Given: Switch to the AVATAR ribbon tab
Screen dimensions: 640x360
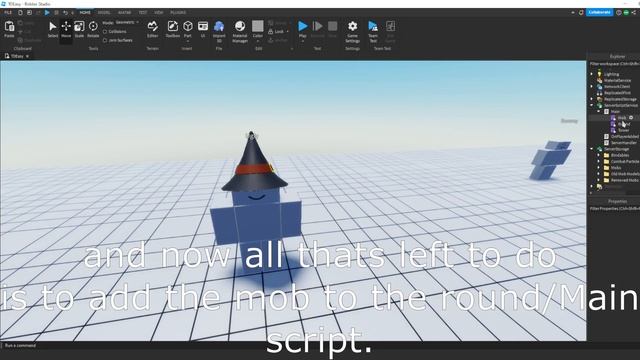Looking at the screenshot, I should 124,13.
